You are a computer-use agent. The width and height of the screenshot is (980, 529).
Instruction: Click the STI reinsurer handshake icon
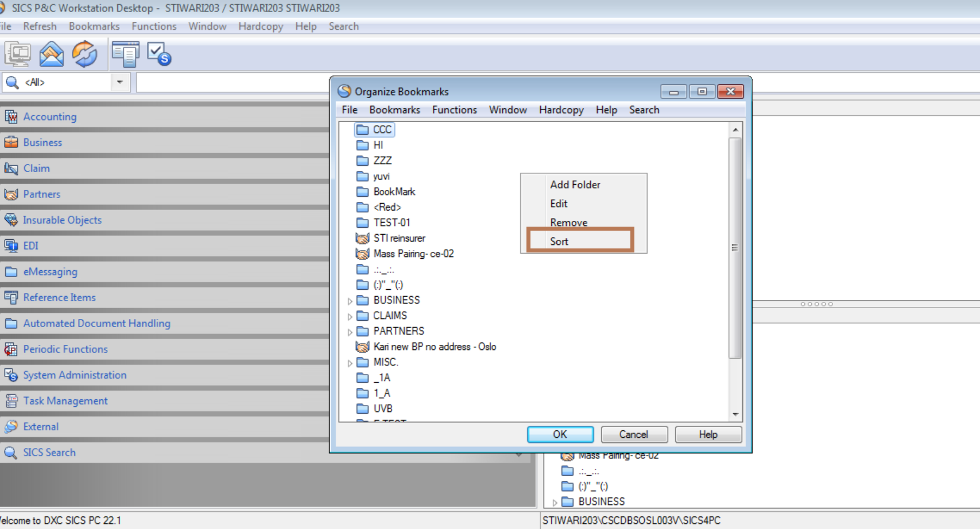point(362,238)
